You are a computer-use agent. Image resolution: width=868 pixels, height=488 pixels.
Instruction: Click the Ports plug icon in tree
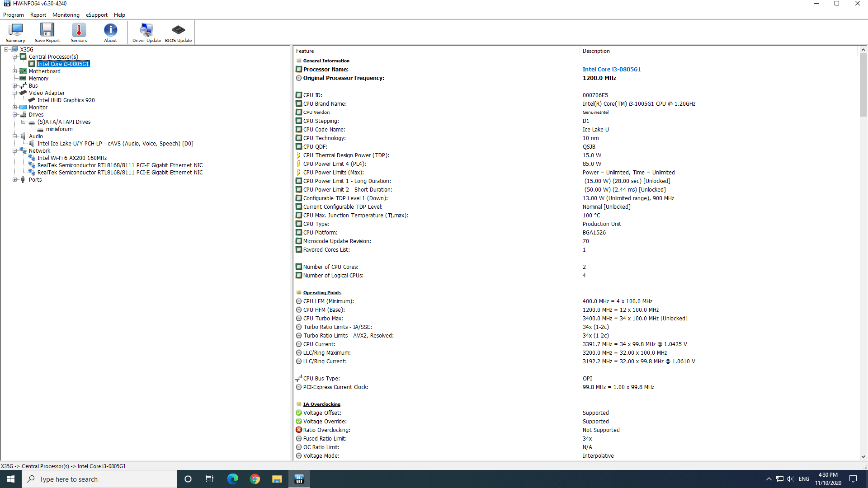tap(23, 180)
